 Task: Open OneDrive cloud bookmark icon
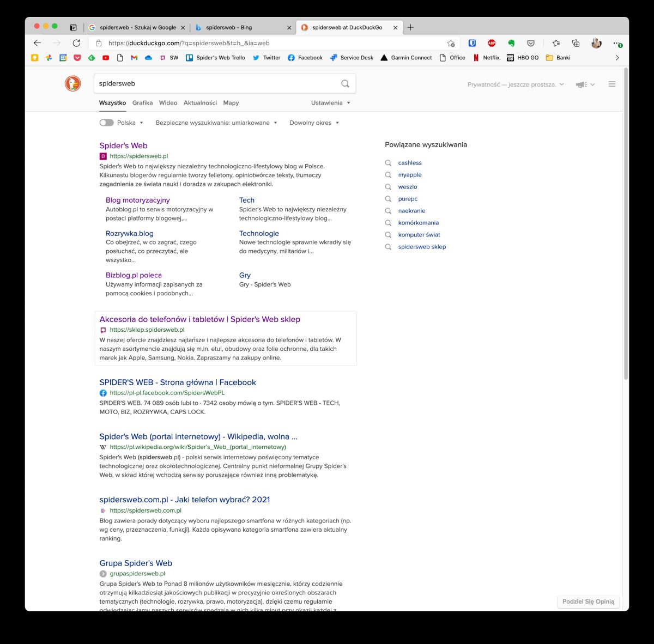click(148, 58)
